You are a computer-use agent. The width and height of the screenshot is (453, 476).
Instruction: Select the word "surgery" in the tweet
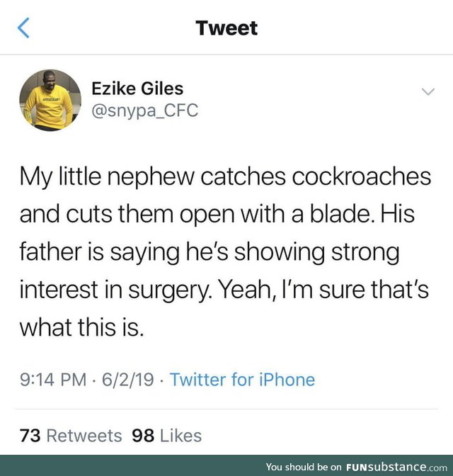click(168, 290)
